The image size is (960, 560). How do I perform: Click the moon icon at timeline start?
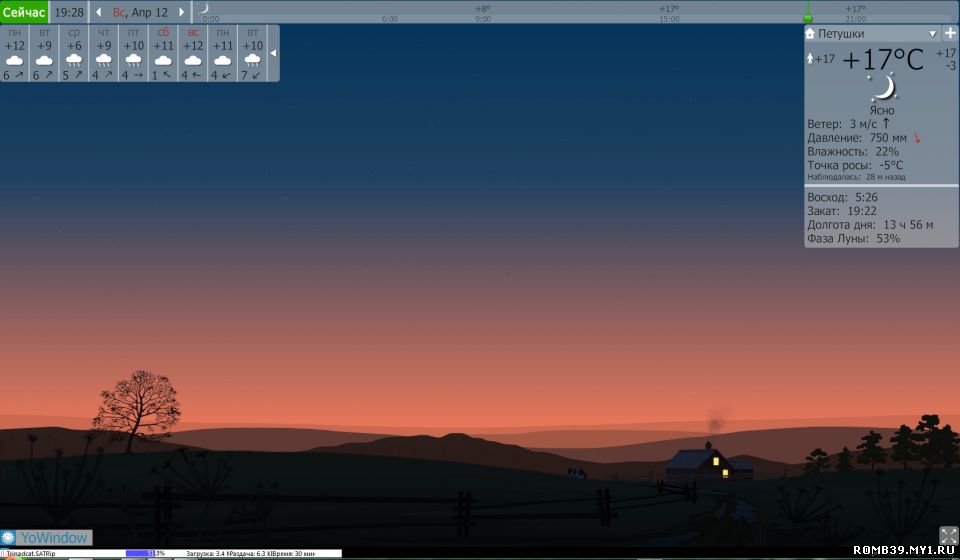coord(204,8)
